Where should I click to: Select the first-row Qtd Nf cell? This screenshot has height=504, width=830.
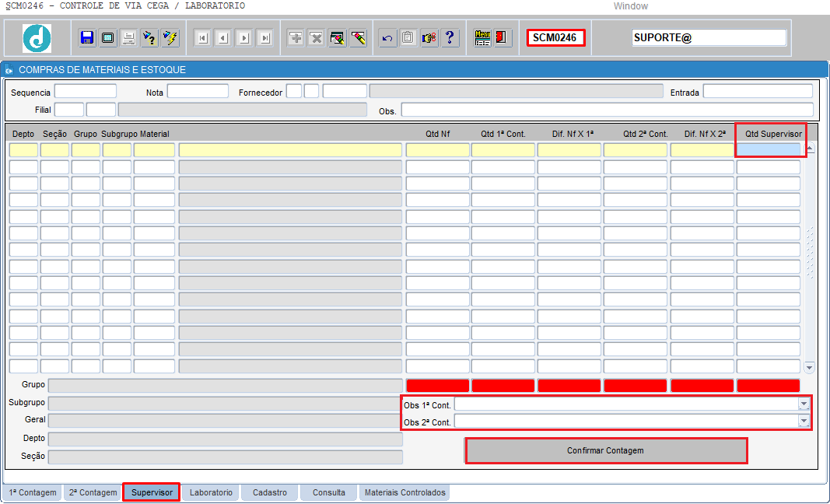[438, 150]
